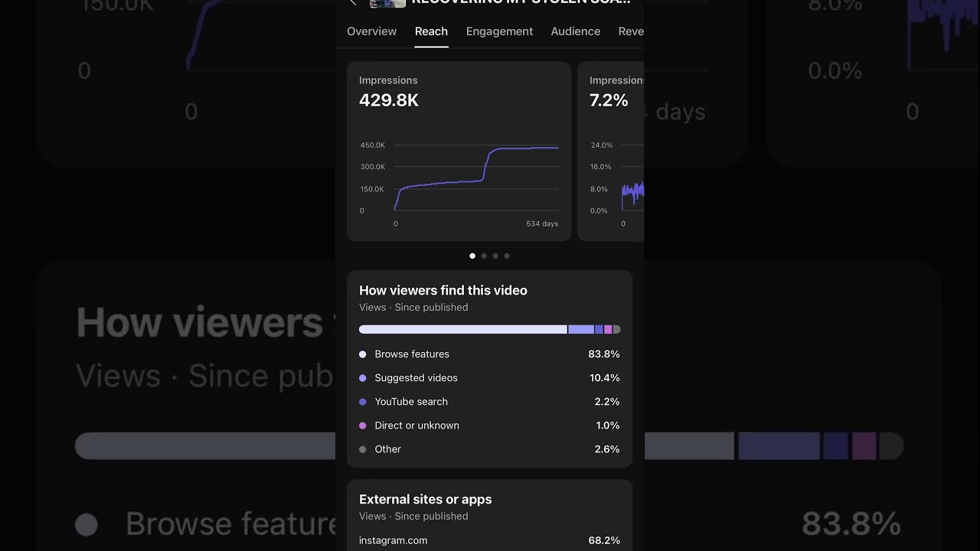Click the 24.0% chart axis label
The width and height of the screenshot is (980, 551).
(x=602, y=145)
